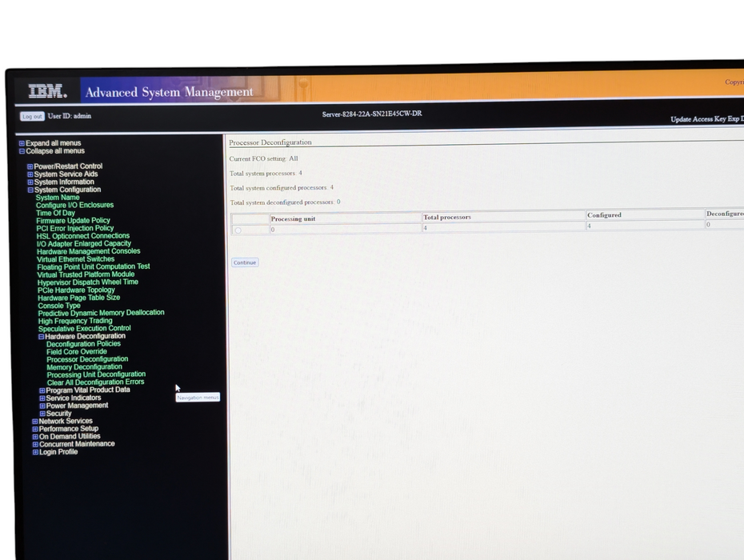The height and width of the screenshot is (560, 744).
Task: Click the Expand all menus plus icon
Action: [22, 143]
